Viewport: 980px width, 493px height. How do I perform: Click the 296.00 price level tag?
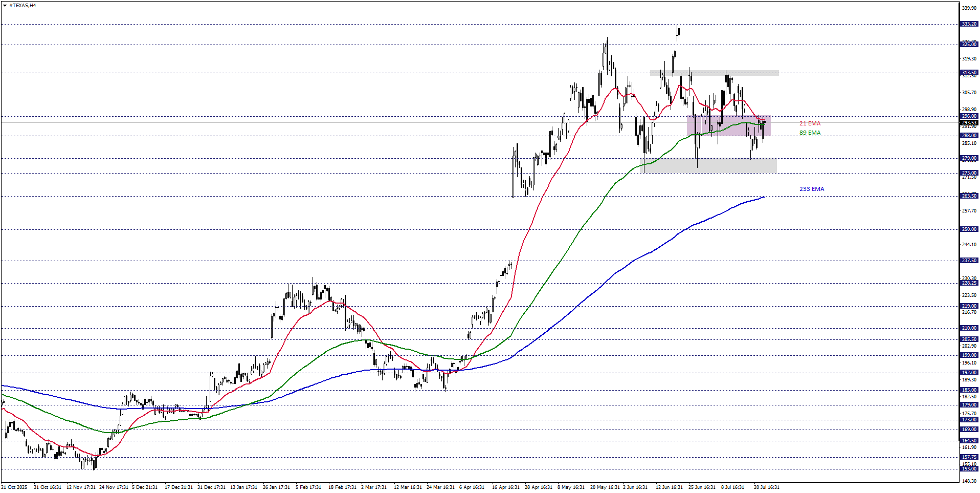(969, 116)
